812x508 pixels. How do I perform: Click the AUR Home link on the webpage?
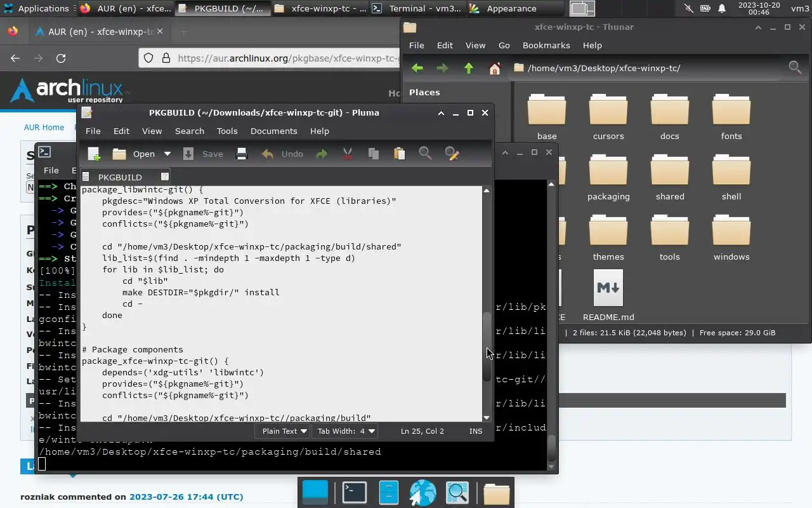(44, 127)
